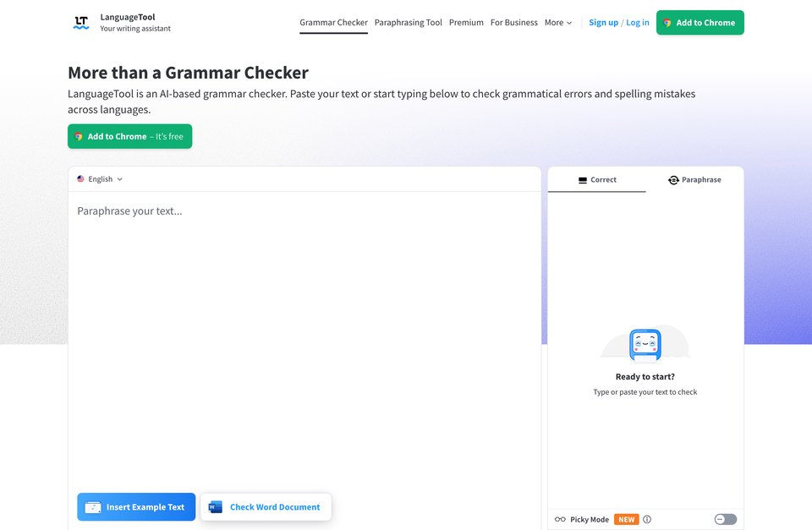
Task: Click the Picky Mode glasses icon
Action: click(560, 519)
